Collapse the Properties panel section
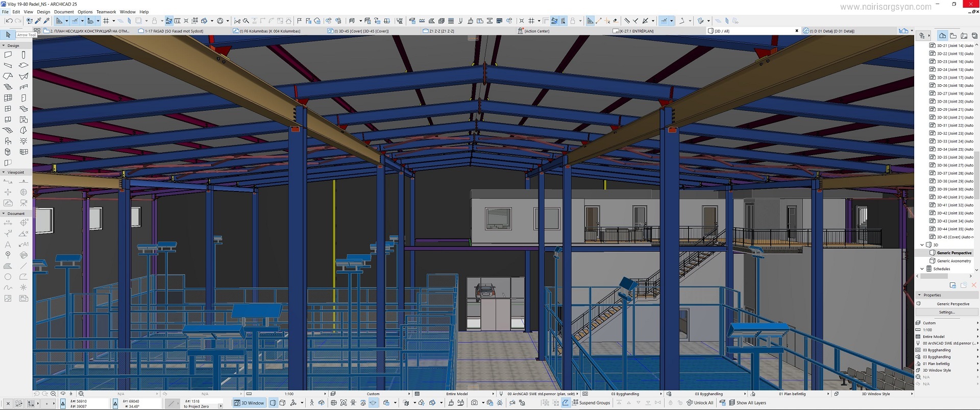 [919, 295]
